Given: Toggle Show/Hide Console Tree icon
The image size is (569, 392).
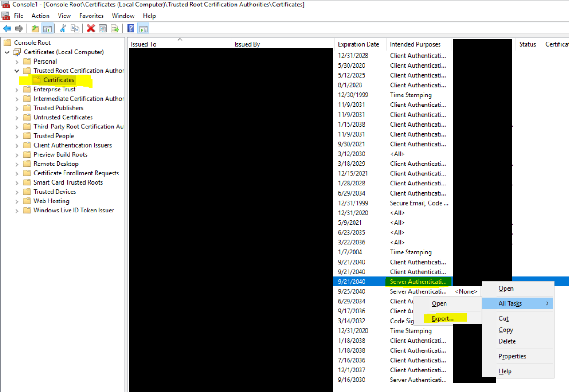Looking at the screenshot, I should pyautogui.click(x=47, y=29).
